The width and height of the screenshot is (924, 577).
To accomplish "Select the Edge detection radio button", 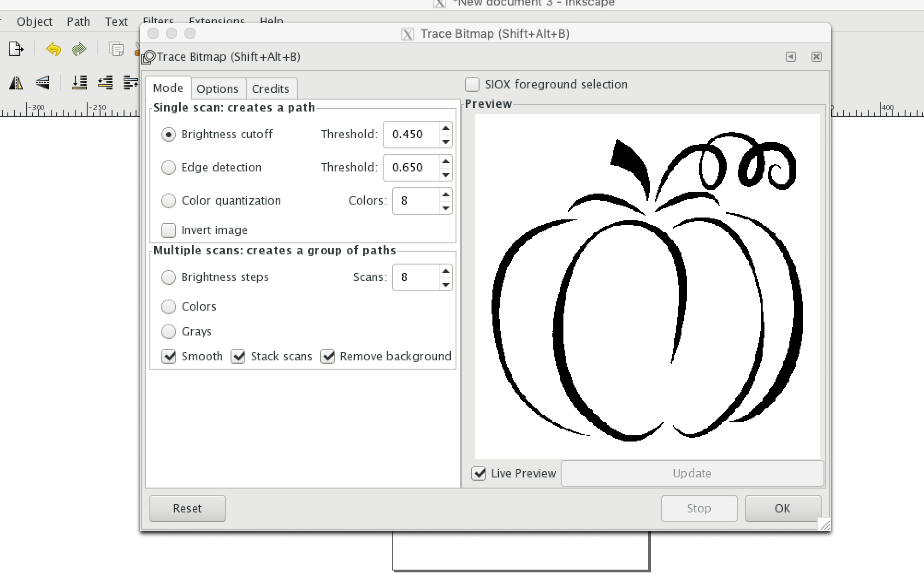I will coord(169,168).
